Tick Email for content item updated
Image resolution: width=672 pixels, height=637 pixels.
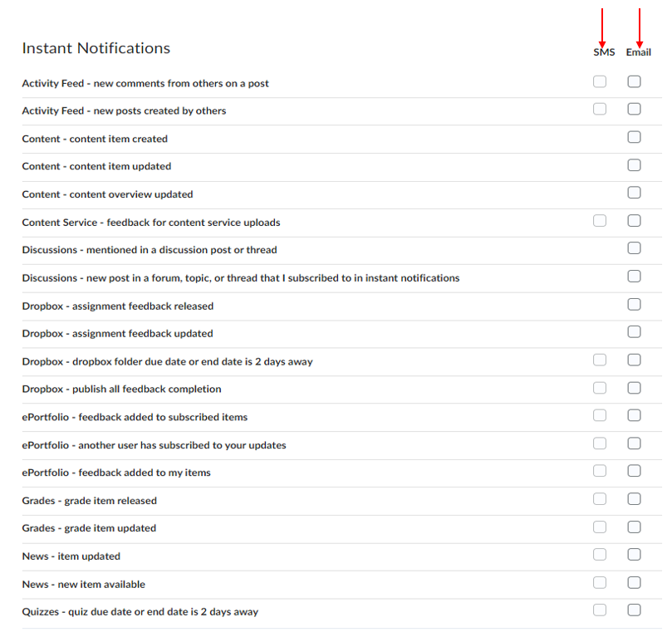(x=635, y=164)
